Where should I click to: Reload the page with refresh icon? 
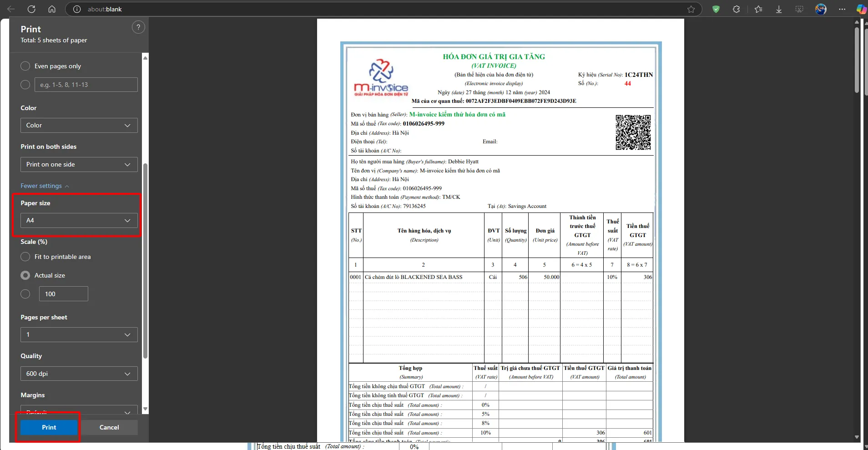tap(31, 9)
